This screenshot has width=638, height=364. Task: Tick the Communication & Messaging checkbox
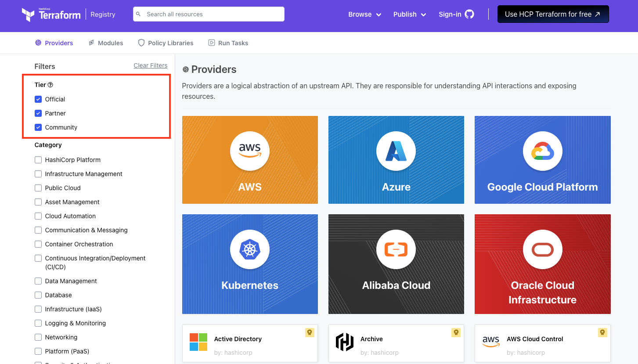[x=38, y=230]
